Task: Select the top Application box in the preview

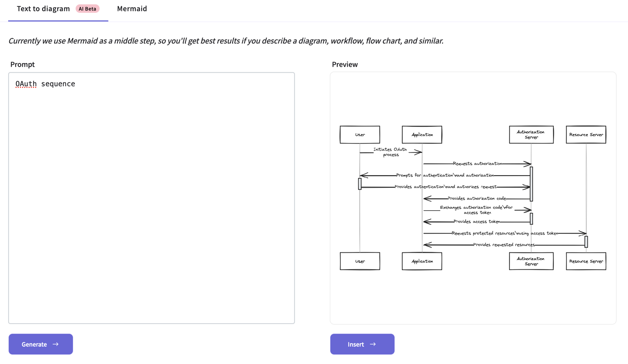Action: tap(422, 135)
